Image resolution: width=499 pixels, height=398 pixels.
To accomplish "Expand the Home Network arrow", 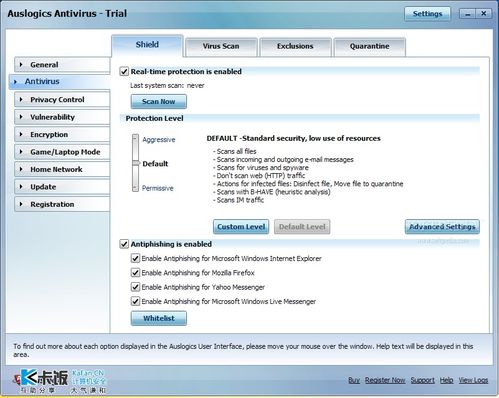I will click(x=21, y=169).
